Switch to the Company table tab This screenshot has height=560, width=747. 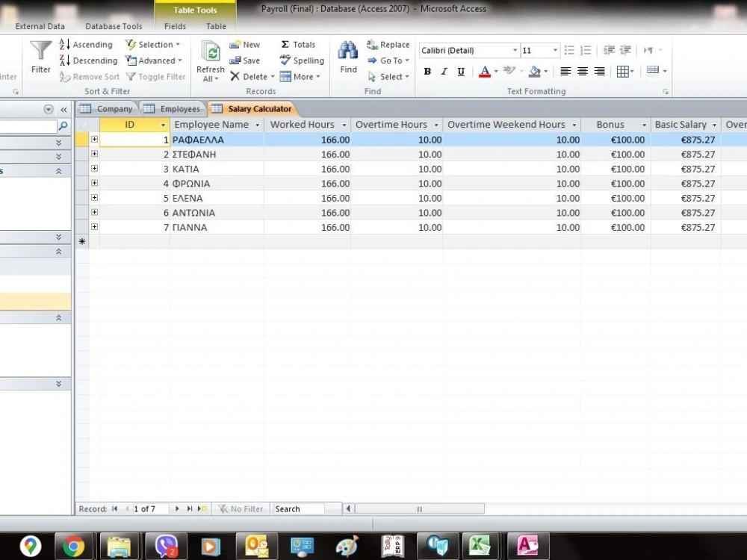pos(106,108)
